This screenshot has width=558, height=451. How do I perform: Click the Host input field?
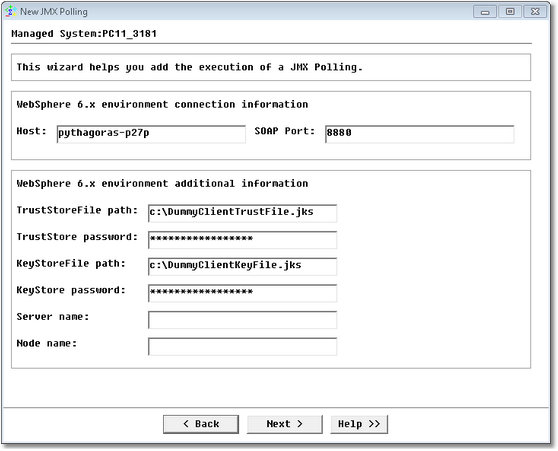[x=151, y=134]
